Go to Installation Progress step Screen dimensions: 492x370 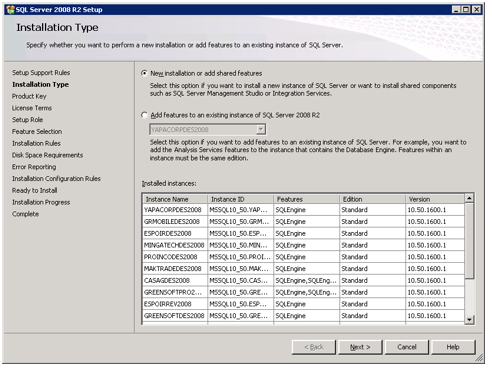click(x=41, y=202)
